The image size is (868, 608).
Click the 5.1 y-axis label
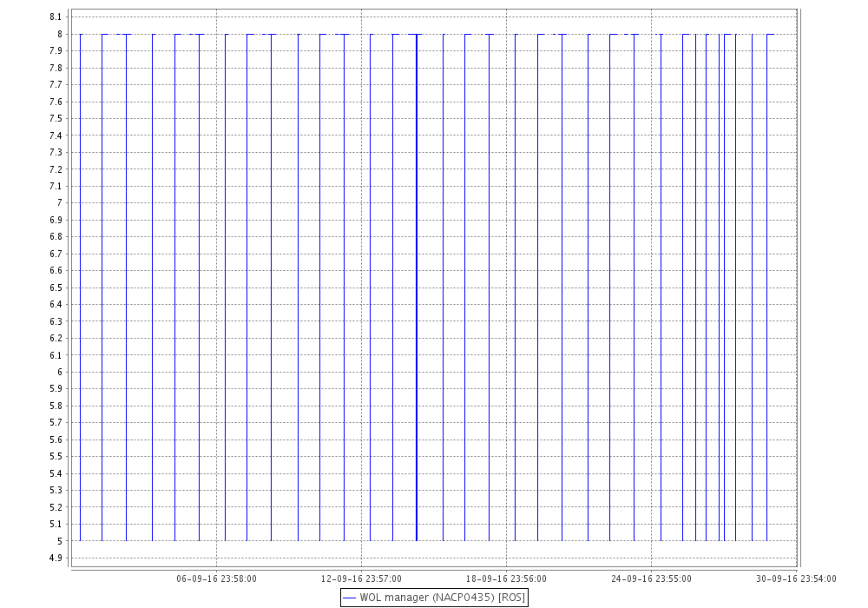(x=56, y=525)
